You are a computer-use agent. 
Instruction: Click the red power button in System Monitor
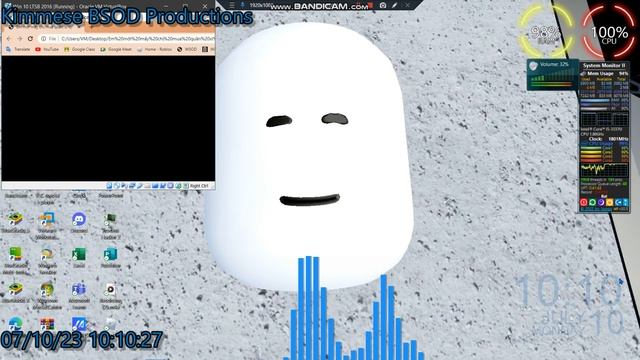(584, 202)
